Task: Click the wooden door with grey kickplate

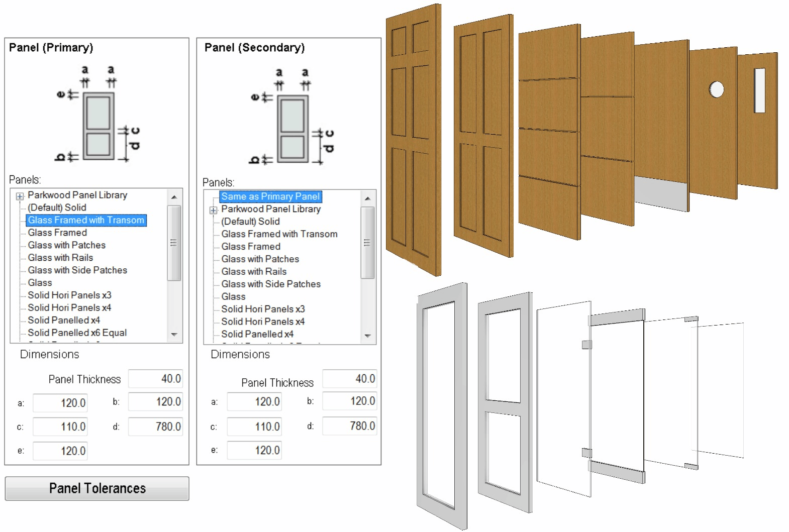Action: coord(661,126)
